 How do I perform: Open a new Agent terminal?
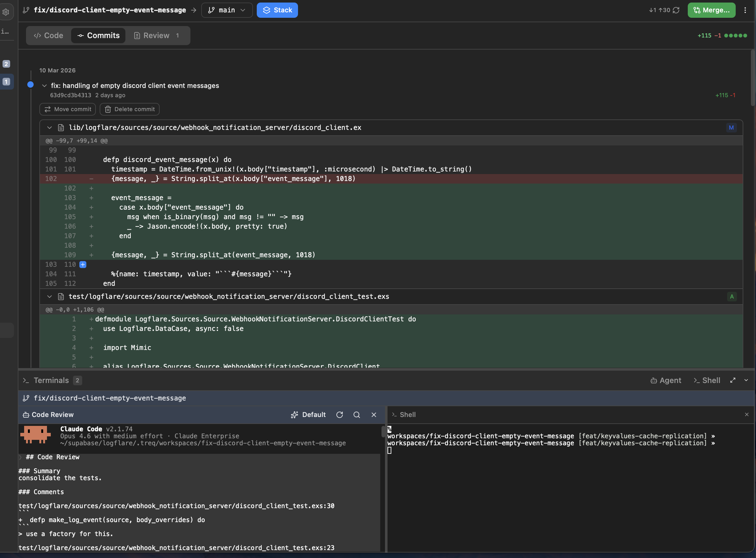point(666,380)
